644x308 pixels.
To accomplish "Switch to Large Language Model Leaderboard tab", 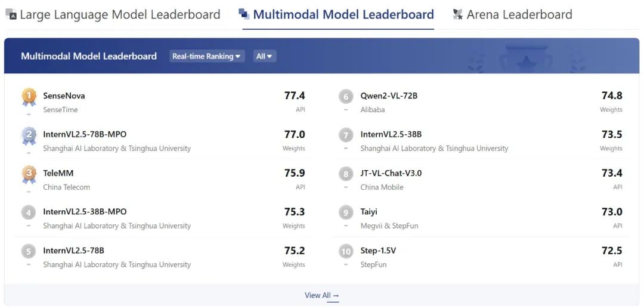I will coord(120,14).
